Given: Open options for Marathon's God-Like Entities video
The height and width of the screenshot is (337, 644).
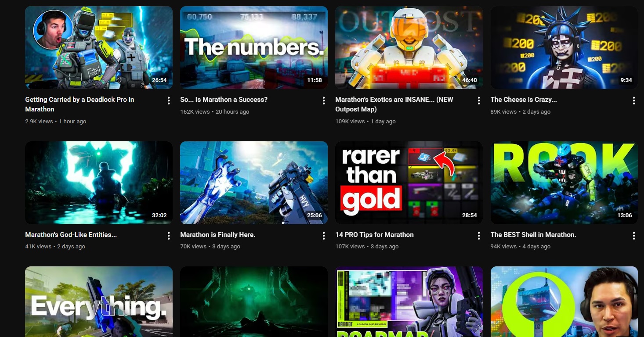Looking at the screenshot, I should click(x=169, y=236).
